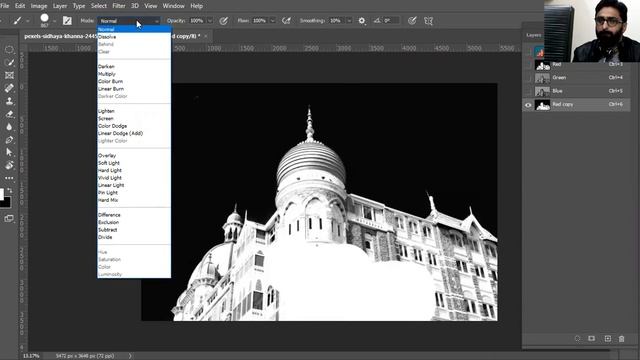
Task: Toggle pressure for opacity icon
Action: coord(224,21)
